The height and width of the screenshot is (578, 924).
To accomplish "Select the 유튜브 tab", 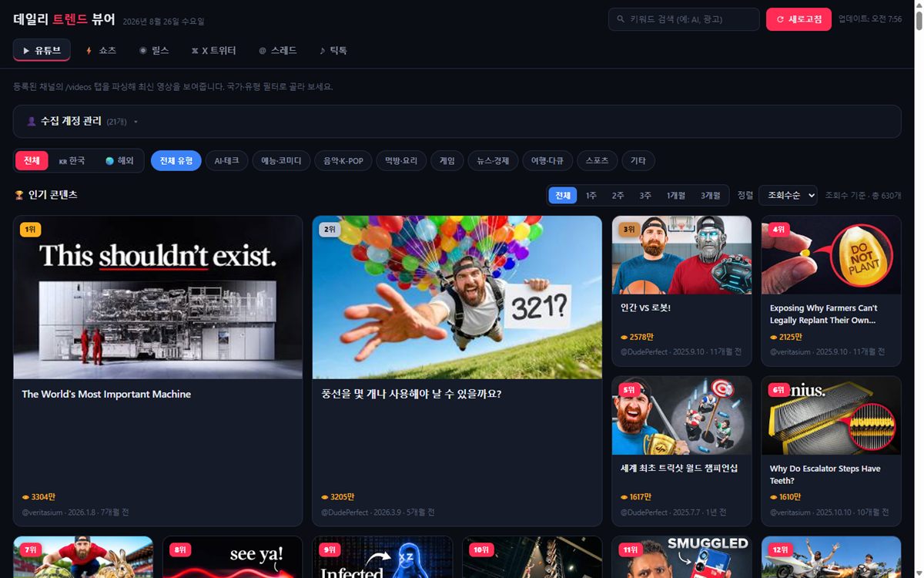I will click(x=42, y=50).
